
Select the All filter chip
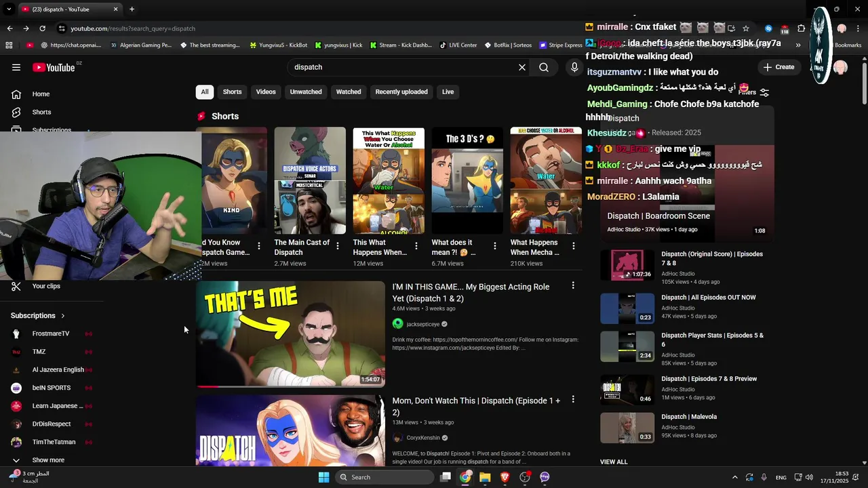pos(204,91)
